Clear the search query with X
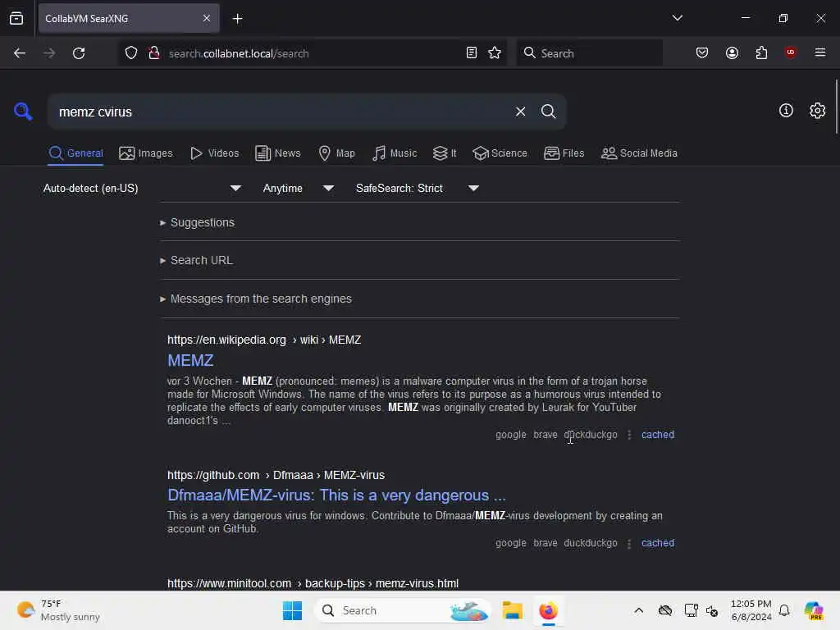Image resolution: width=840 pixels, height=630 pixels. tap(520, 112)
